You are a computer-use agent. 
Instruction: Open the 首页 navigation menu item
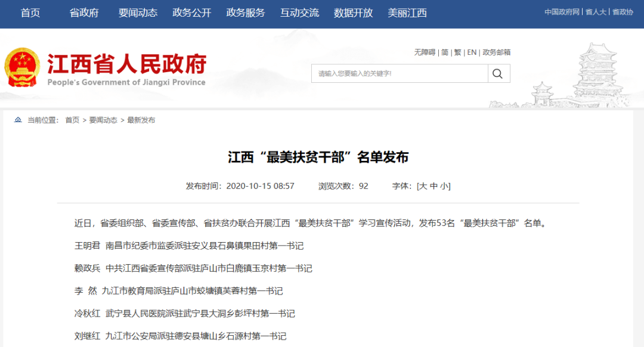point(30,13)
